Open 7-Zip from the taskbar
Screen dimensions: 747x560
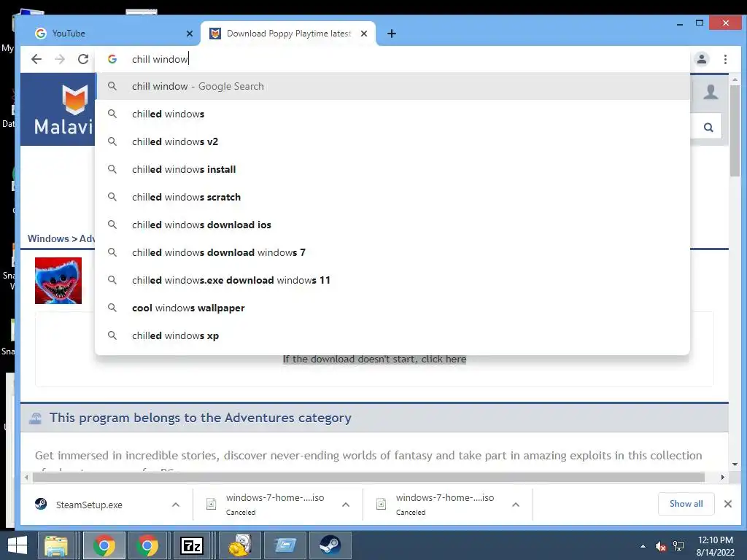[192, 545]
